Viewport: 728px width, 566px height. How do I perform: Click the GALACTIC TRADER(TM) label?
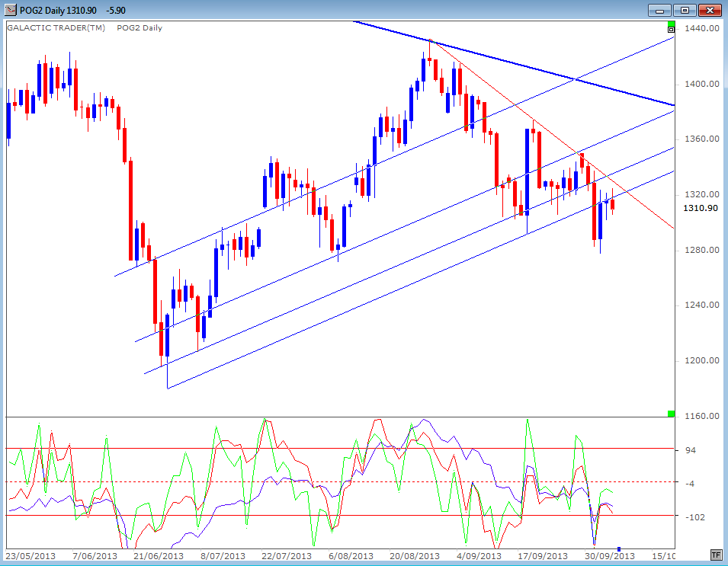click(56, 28)
